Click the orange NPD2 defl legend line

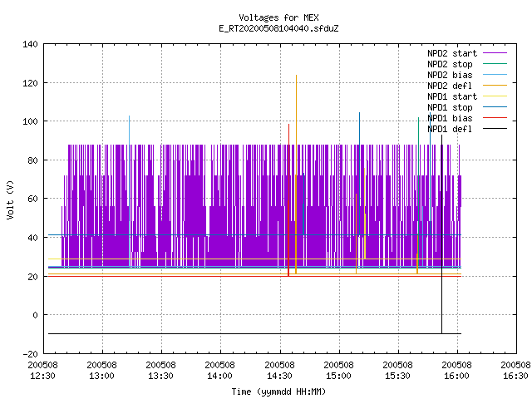tap(495, 85)
